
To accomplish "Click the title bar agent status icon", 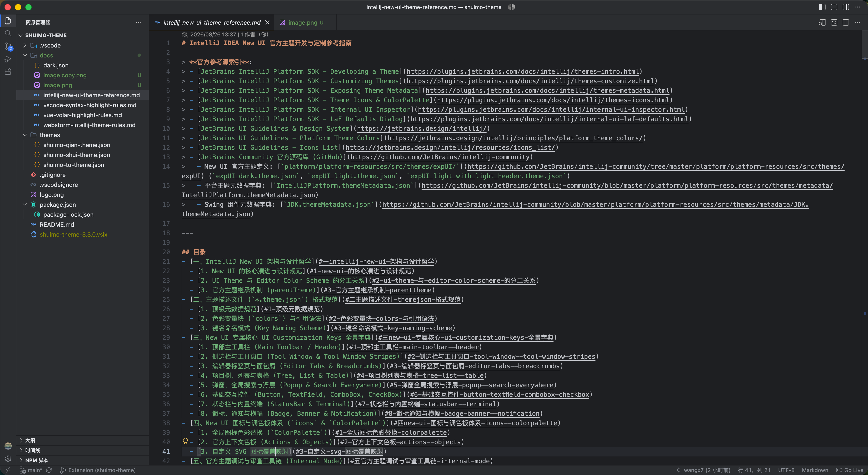I will (512, 7).
